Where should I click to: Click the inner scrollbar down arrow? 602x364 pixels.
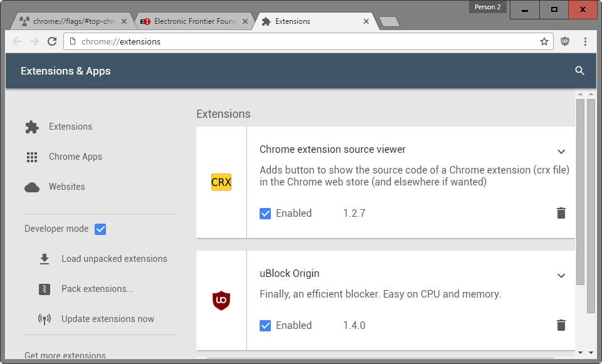coord(580,352)
